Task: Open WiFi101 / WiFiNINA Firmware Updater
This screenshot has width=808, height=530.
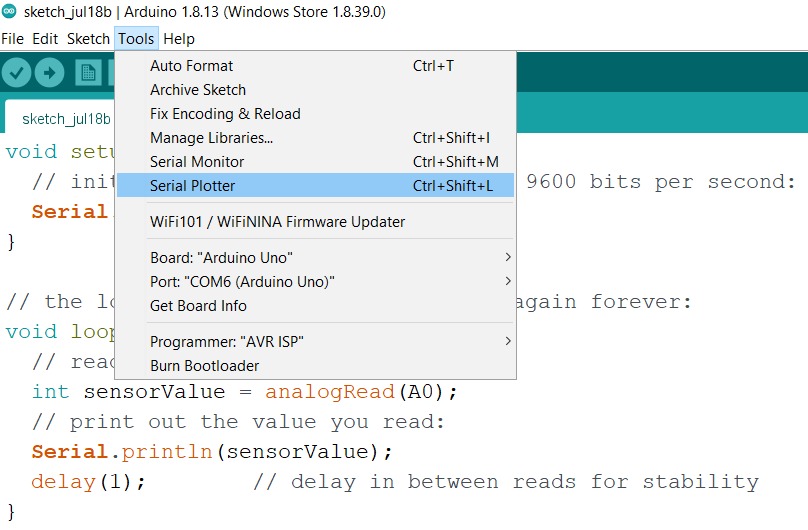Action: 315,221
